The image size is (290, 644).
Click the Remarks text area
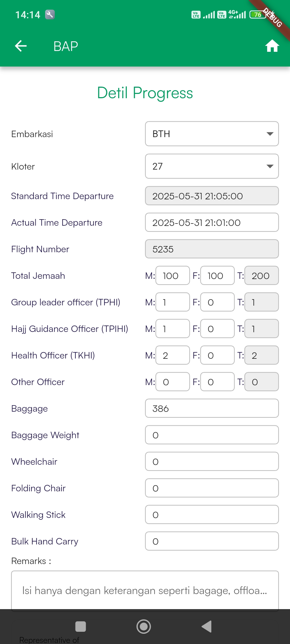pos(145,590)
